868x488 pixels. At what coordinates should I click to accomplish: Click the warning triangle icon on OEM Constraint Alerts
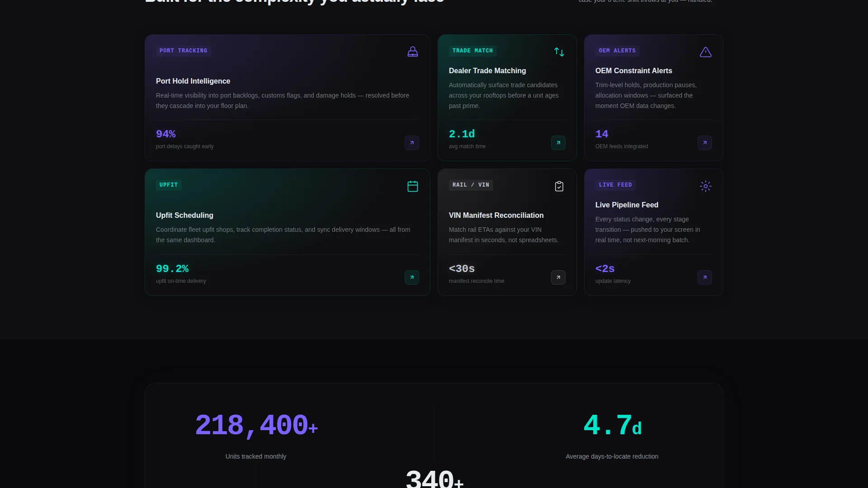pyautogui.click(x=705, y=52)
